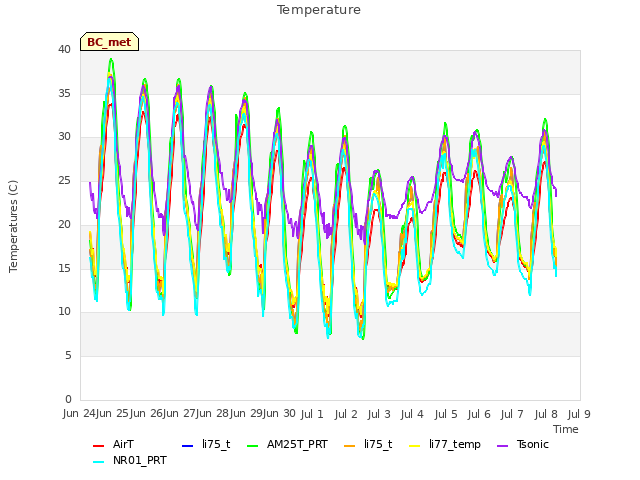Viewport: 640px width, 480px height.
Task: Click the 0 y-axis tick label
Action: (x=68, y=399)
